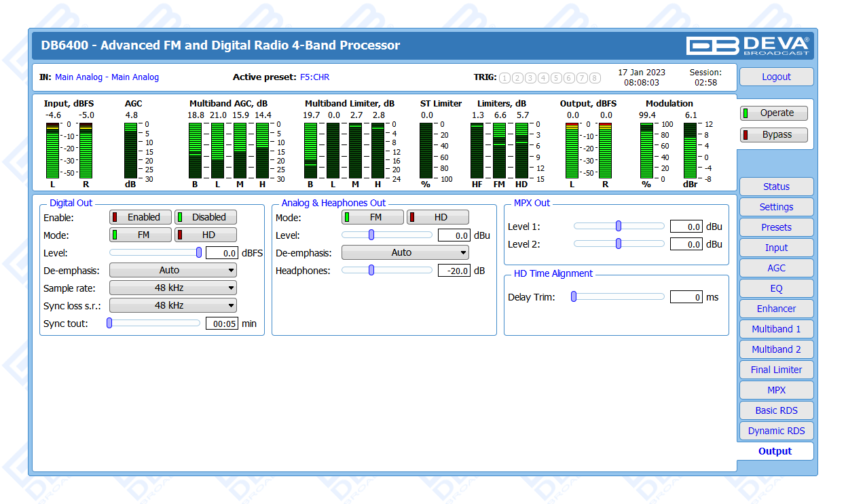846x504 pixels.
Task: Click trigger indicator number 4
Action: pos(543,78)
